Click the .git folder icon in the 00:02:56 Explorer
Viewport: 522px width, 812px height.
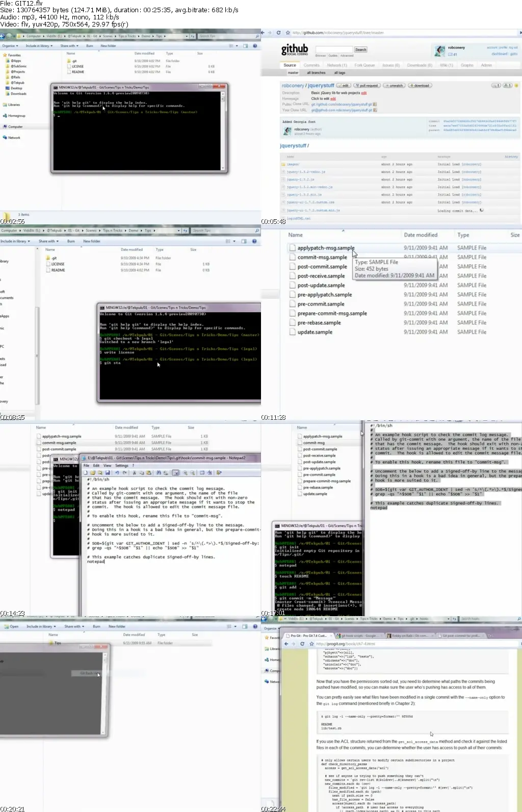pos(69,61)
